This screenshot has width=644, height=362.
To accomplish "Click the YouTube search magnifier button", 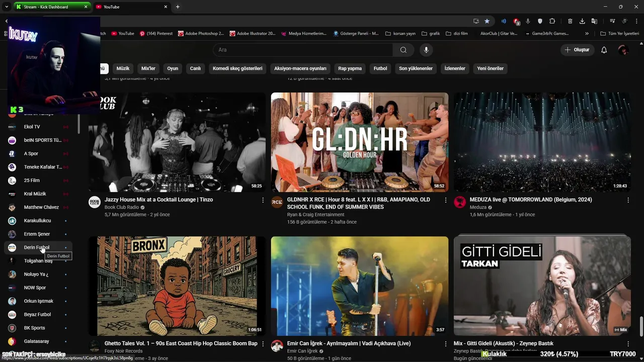I will (403, 50).
